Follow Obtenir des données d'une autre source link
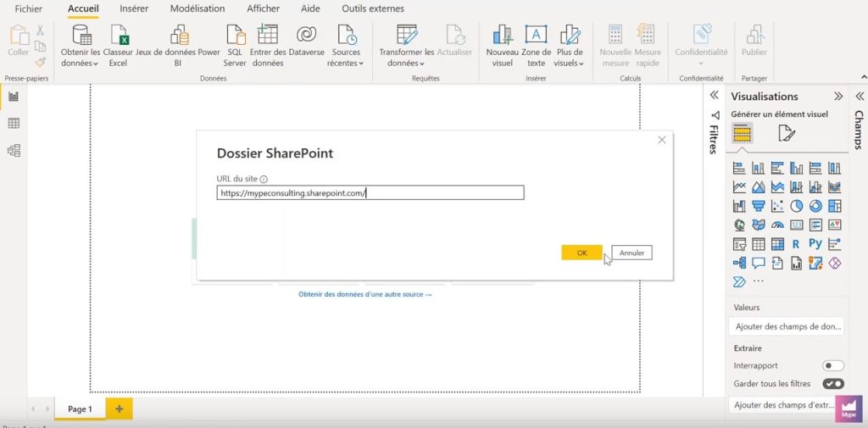868x428 pixels. (x=364, y=295)
